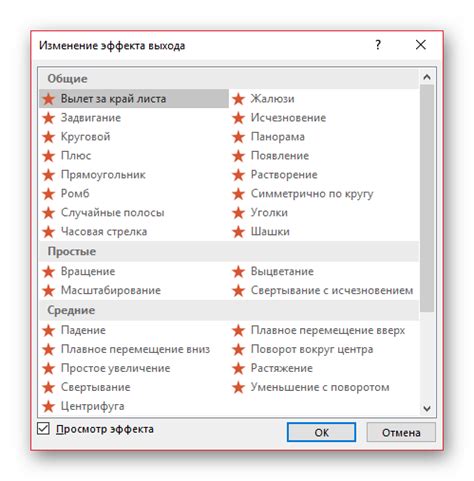Pick the Масштабирование effect

[134, 290]
